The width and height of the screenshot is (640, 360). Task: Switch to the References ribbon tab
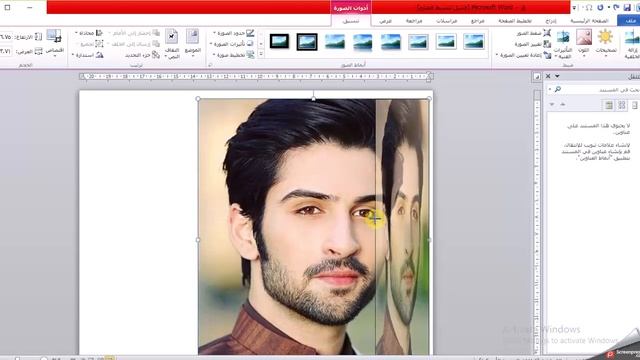(x=478, y=21)
